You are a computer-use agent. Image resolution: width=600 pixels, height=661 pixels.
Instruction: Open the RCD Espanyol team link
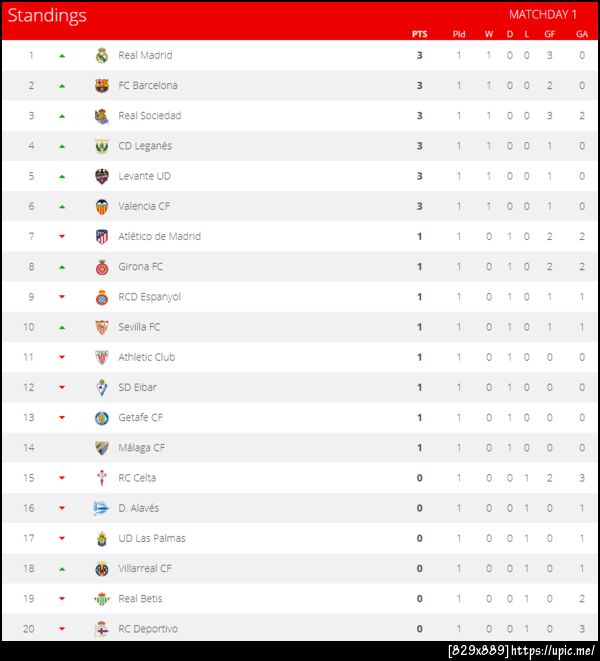(149, 297)
